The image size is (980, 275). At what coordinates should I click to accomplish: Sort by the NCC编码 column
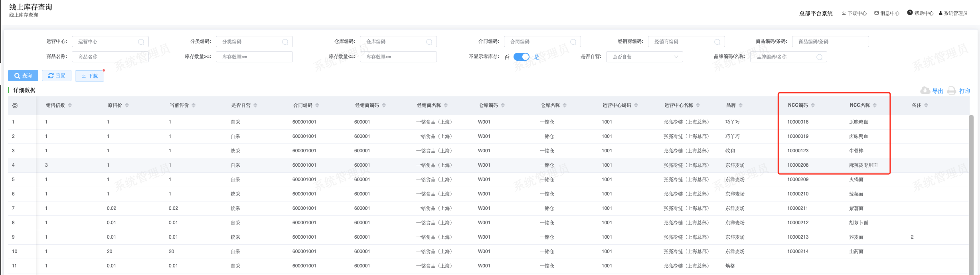coord(813,105)
